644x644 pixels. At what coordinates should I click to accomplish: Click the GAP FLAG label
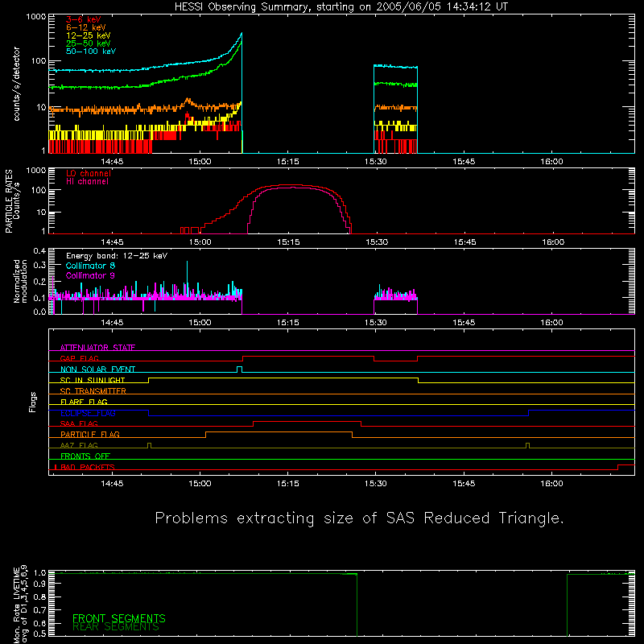[x=79, y=358]
